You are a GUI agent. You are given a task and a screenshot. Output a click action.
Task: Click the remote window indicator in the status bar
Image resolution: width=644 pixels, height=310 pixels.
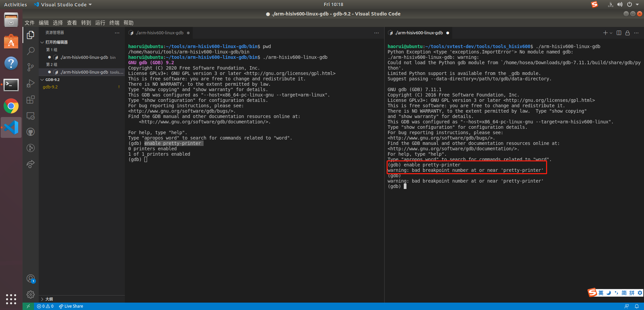click(x=28, y=306)
